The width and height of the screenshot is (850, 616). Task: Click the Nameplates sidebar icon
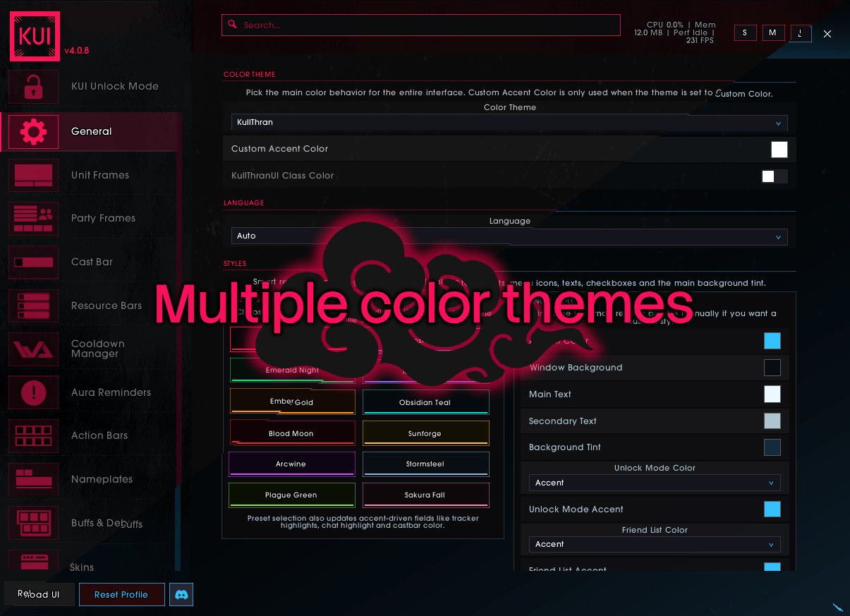click(33, 480)
